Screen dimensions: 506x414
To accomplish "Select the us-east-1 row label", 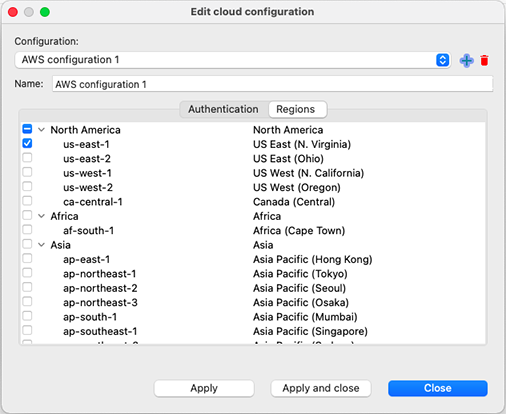I will tap(86, 144).
